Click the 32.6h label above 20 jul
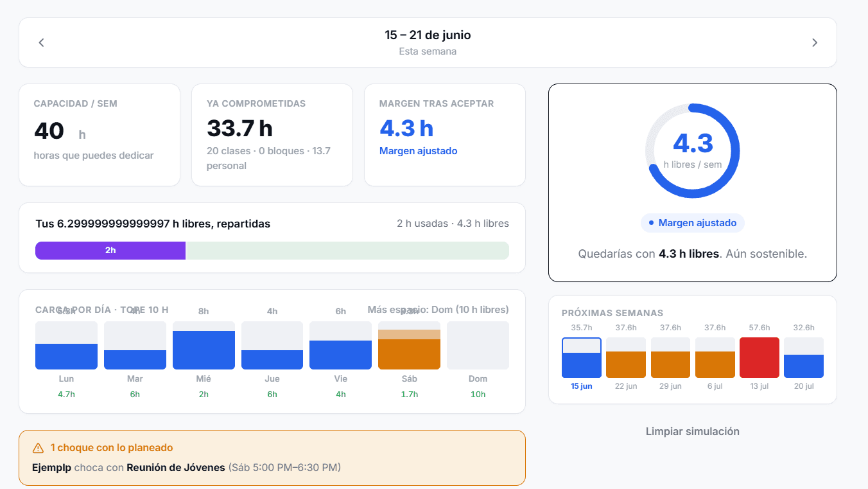The height and width of the screenshot is (489, 868). [804, 328]
